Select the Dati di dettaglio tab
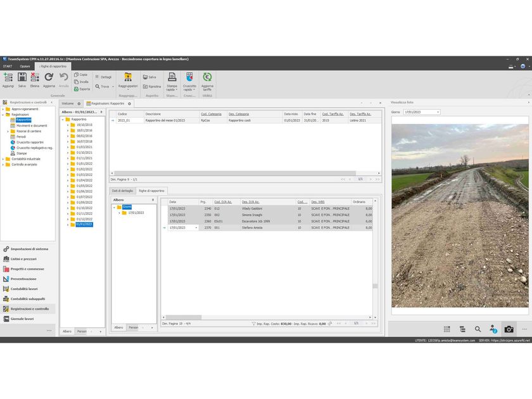 tap(122, 191)
